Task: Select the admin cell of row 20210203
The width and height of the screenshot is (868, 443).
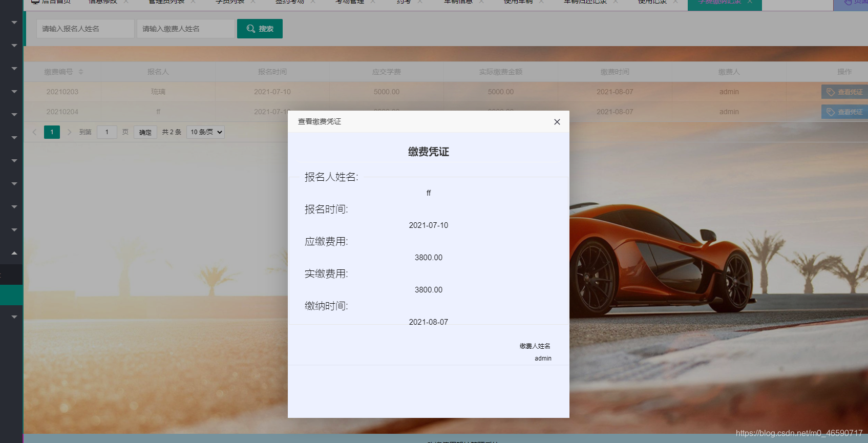Action: 729,92
